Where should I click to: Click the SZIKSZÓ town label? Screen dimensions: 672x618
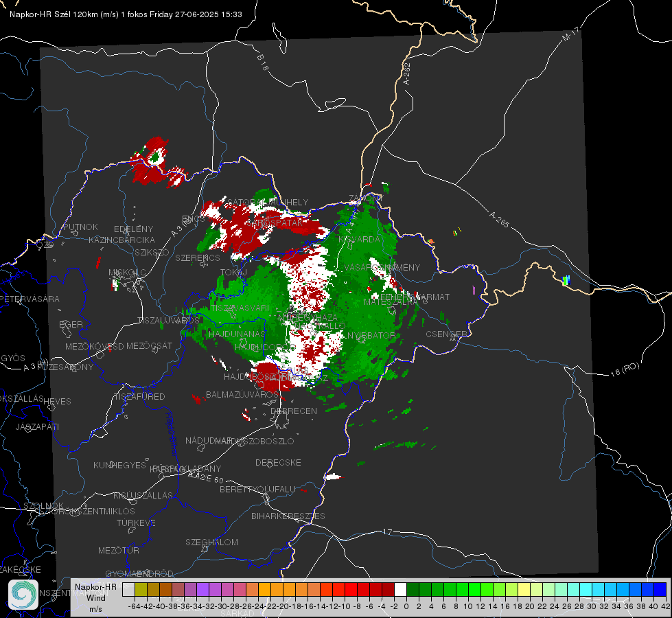coord(152,252)
